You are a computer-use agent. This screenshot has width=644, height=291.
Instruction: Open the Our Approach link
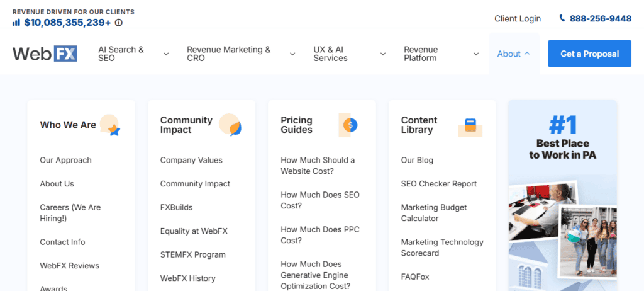point(65,160)
